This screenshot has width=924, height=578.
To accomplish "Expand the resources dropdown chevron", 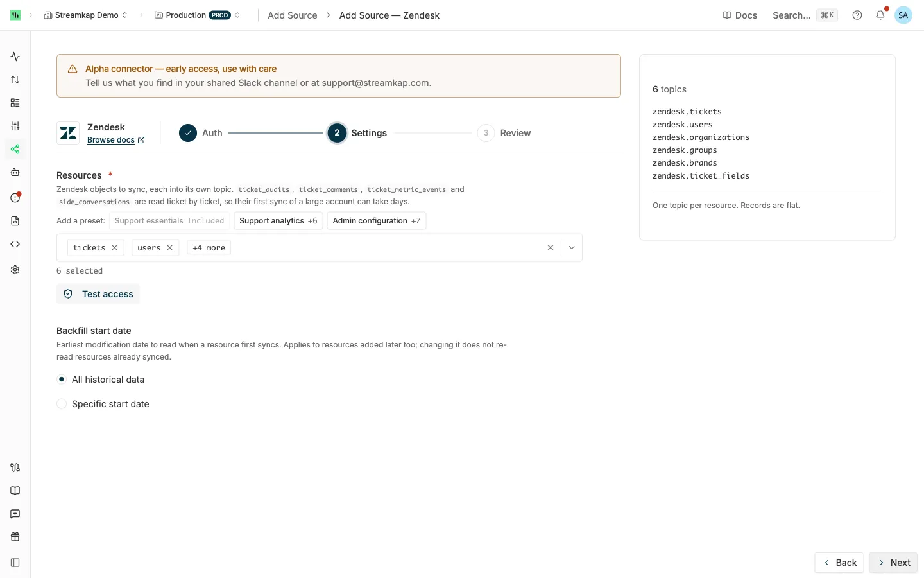I will click(x=572, y=248).
